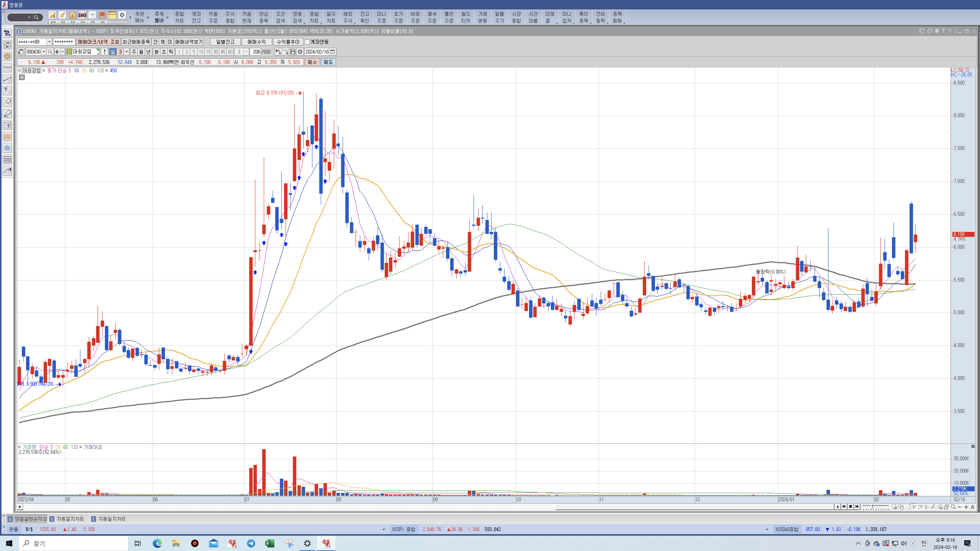
Task: Select the horizontal line drawing tool
Action: 7,68
